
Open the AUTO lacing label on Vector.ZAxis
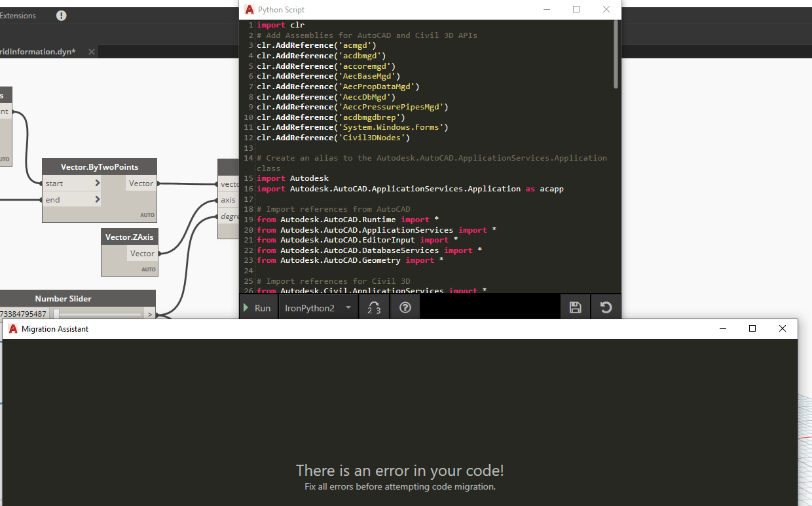point(149,269)
